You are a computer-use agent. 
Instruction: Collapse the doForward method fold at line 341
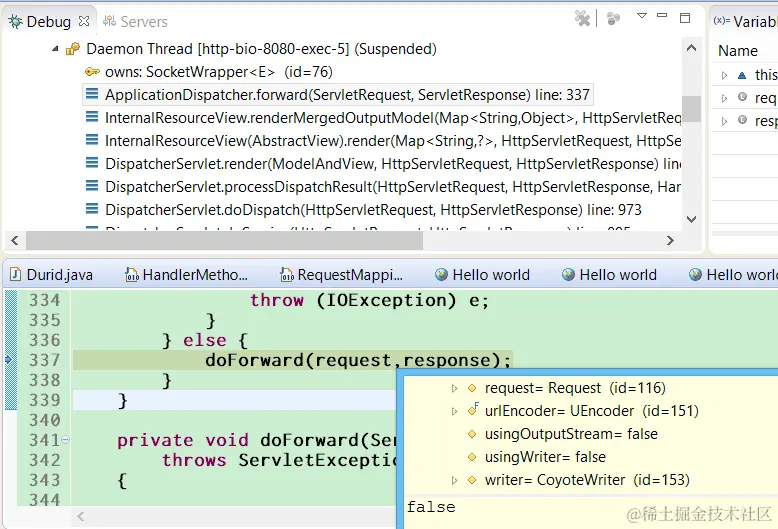65,440
